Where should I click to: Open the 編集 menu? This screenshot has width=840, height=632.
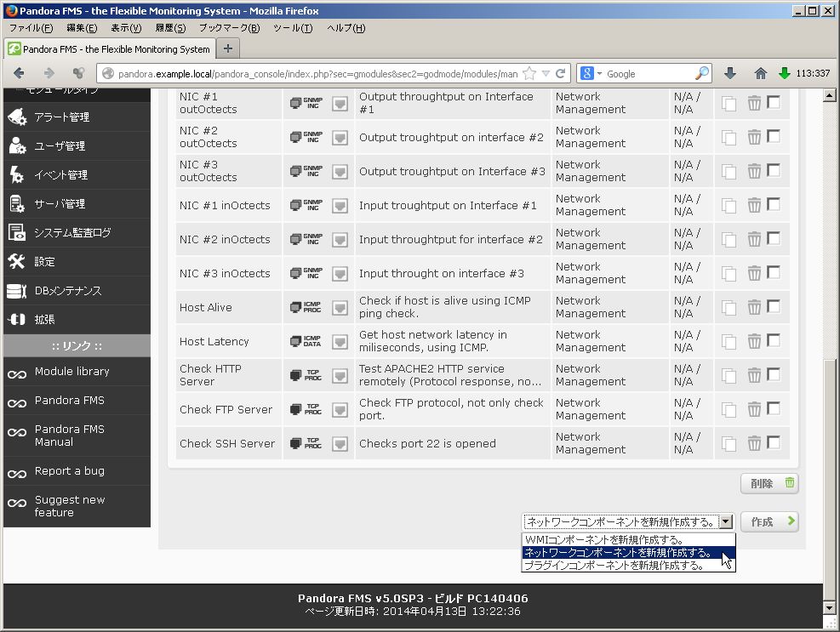(82, 28)
